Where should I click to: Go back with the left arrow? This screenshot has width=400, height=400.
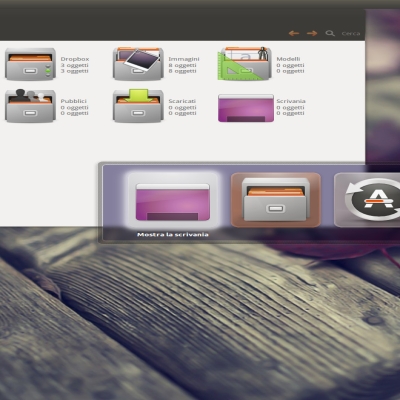click(x=294, y=33)
